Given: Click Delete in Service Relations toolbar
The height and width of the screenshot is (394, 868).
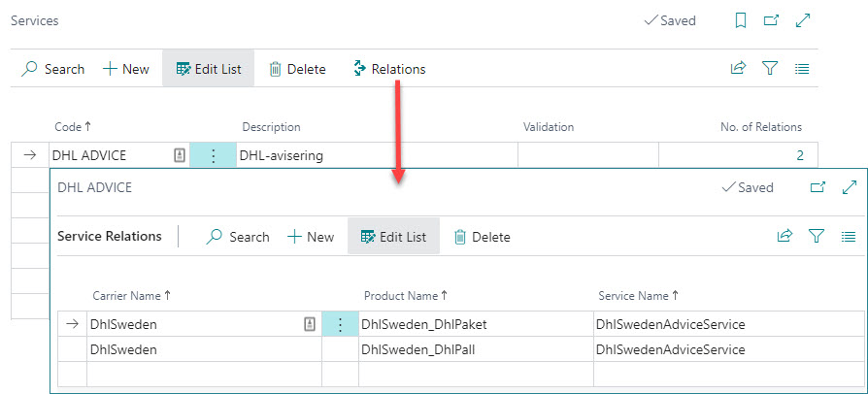Looking at the screenshot, I should pos(483,237).
